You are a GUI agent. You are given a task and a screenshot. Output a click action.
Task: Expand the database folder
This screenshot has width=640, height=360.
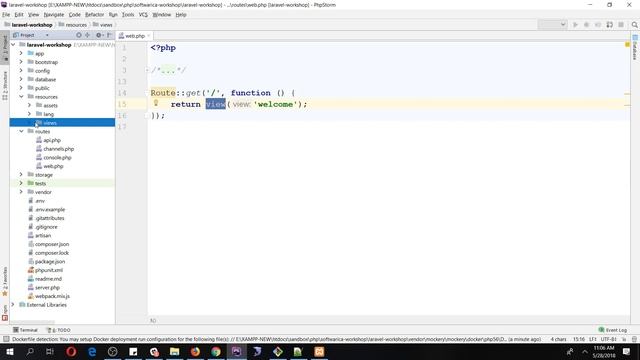click(21, 79)
